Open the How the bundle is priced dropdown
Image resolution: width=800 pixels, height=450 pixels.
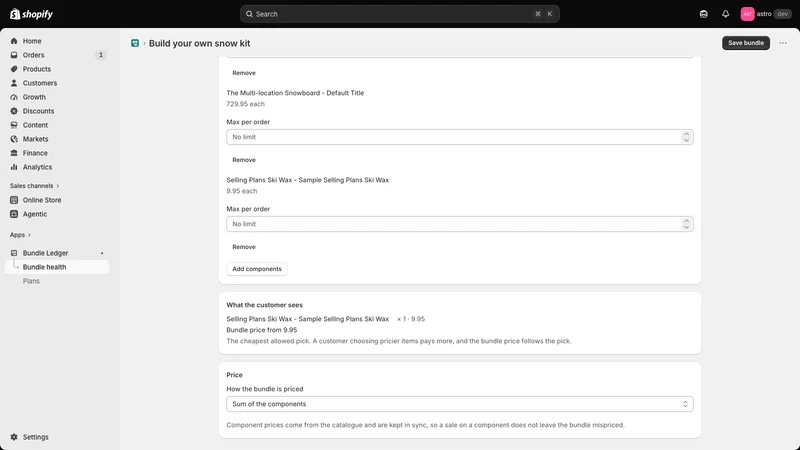click(460, 404)
